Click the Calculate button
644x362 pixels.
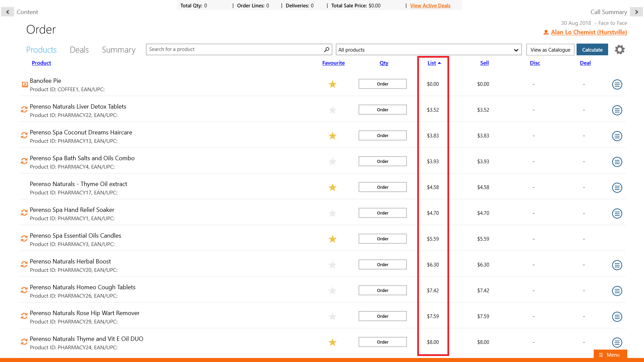click(592, 50)
